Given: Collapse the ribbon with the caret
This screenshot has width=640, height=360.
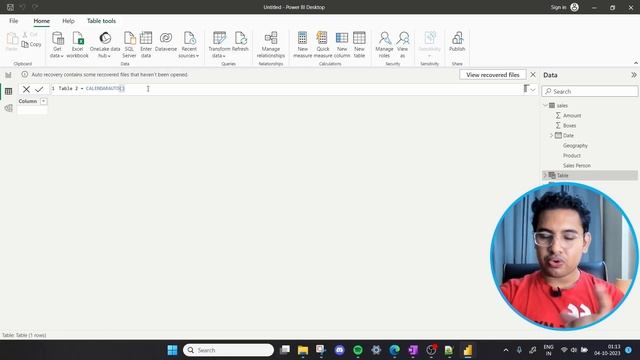Looking at the screenshot, I should 636,63.
